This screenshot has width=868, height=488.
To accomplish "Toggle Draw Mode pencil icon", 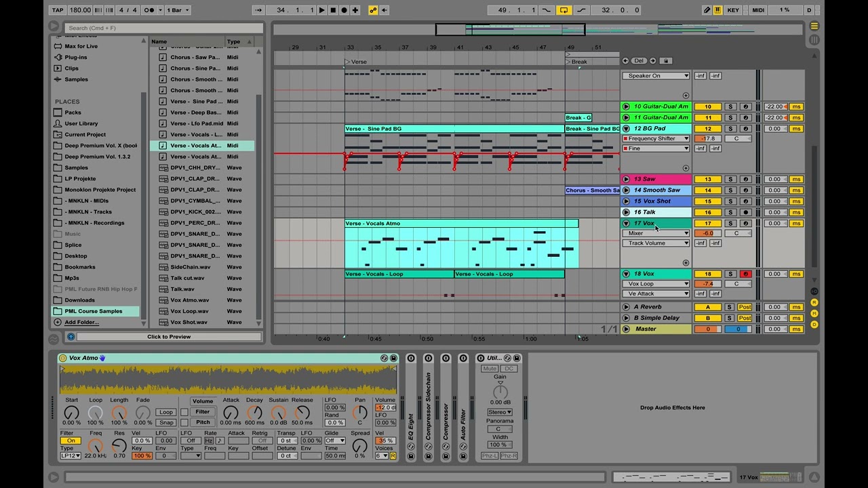I will (x=707, y=10).
